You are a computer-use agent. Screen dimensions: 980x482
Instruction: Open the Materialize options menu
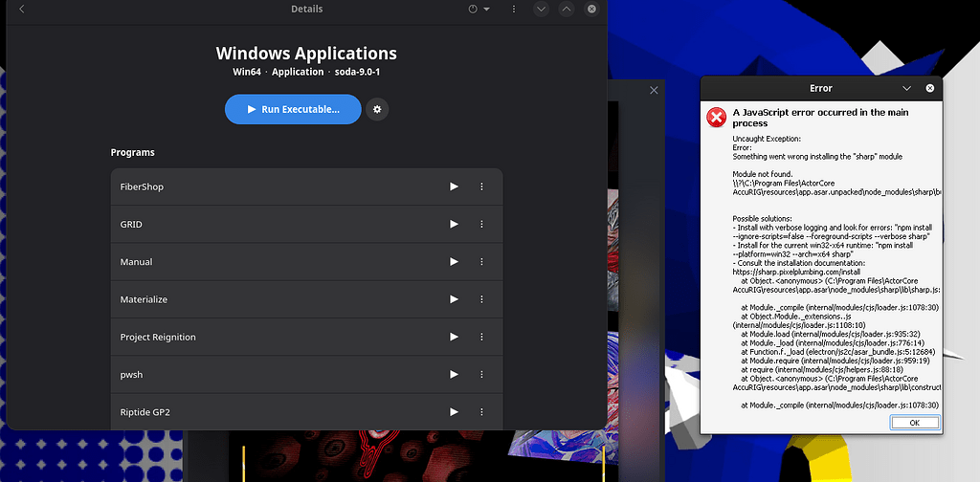482,299
